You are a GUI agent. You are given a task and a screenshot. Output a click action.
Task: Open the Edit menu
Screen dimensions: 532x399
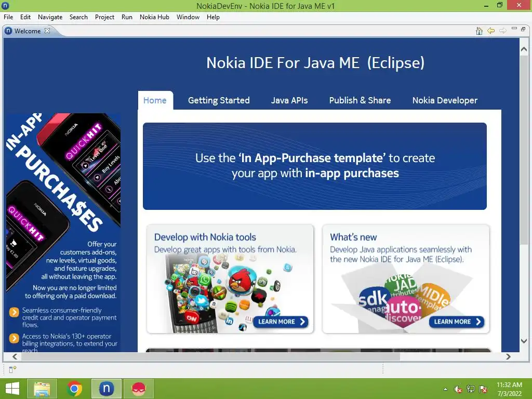point(25,17)
